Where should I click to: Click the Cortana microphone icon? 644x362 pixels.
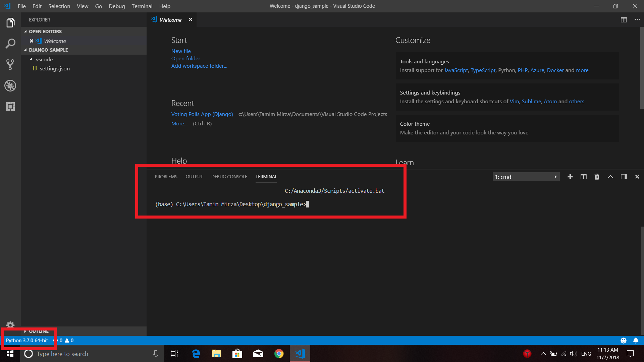click(x=156, y=354)
